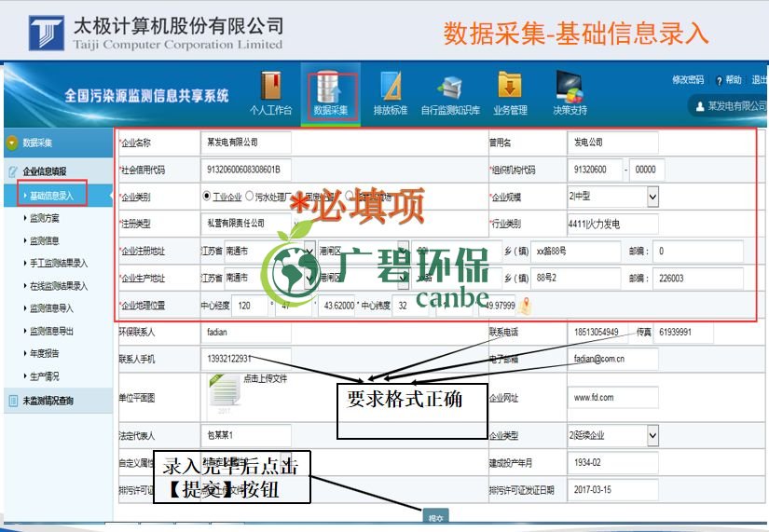Open the 决策支持 monitor icon
This screenshot has width=769, height=532.
point(569,87)
